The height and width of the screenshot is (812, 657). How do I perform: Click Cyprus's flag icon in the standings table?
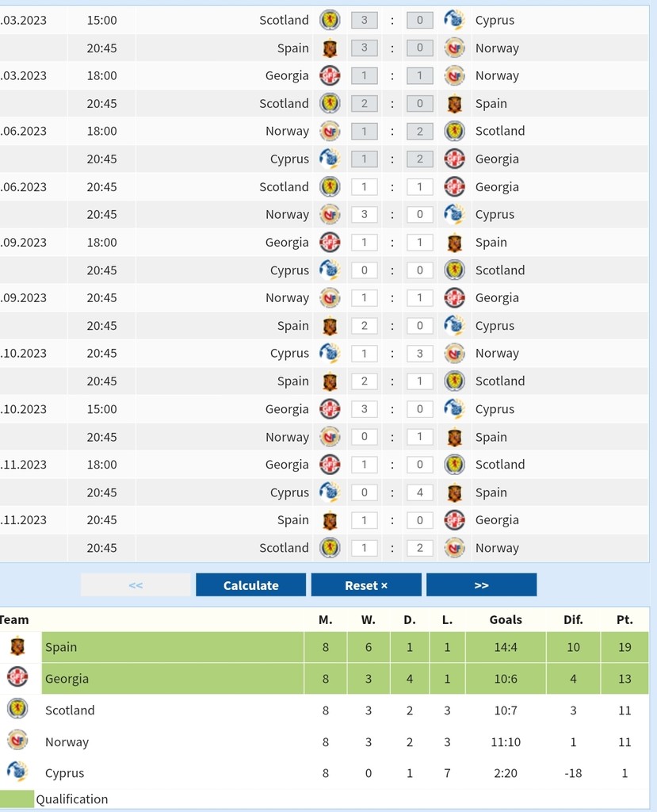(17, 772)
